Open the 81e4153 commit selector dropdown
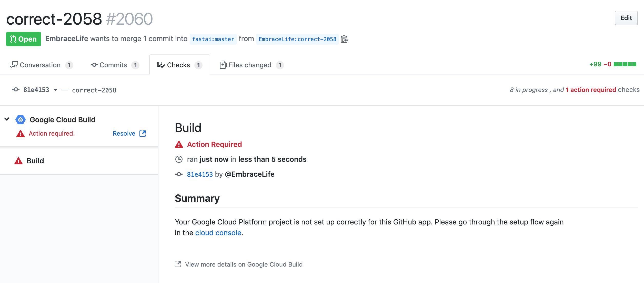The width and height of the screenshot is (644, 283). [x=55, y=90]
